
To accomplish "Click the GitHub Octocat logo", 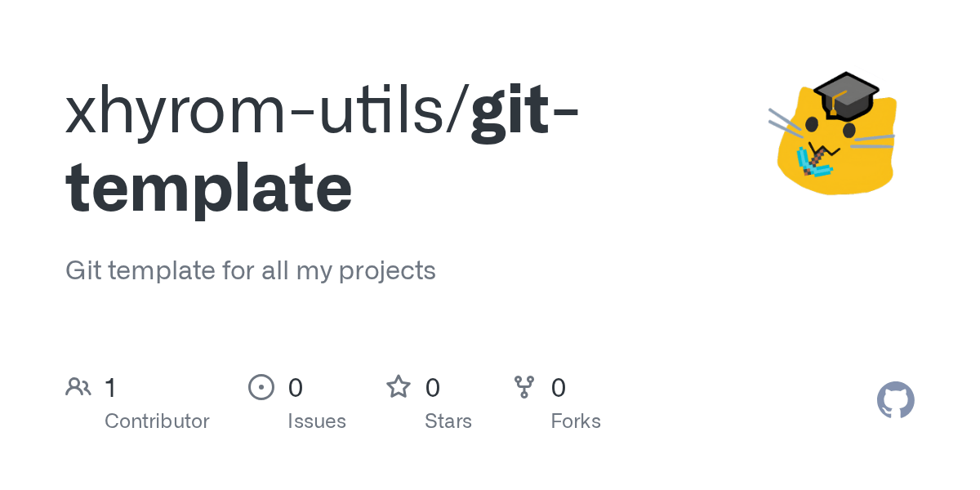I will (895, 400).
